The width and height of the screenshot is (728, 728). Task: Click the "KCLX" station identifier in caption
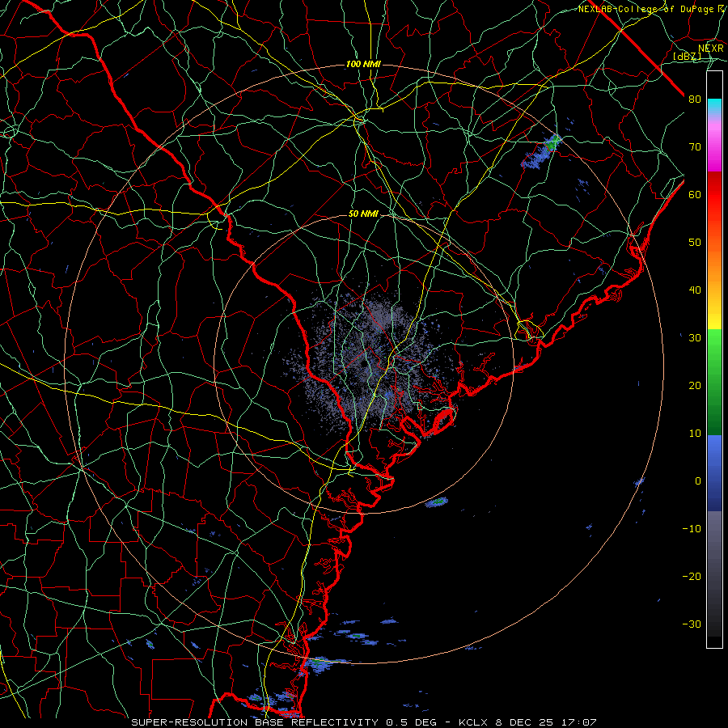click(472, 722)
